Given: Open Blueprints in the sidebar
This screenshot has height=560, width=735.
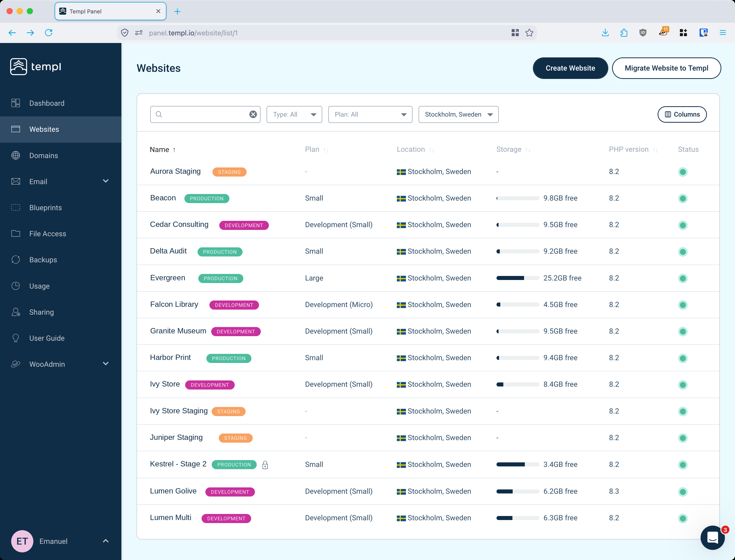Looking at the screenshot, I should [46, 208].
